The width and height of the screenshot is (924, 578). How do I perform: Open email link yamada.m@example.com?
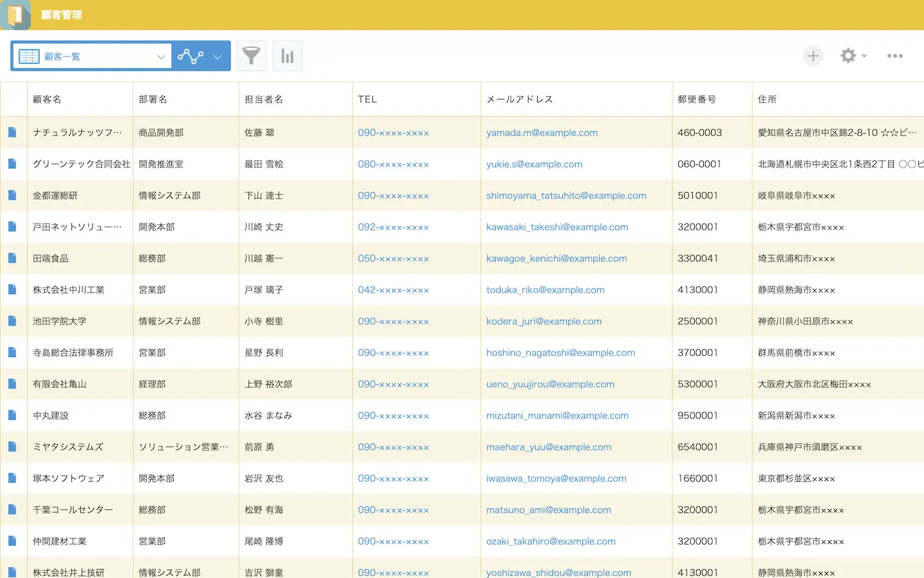pyautogui.click(x=542, y=132)
